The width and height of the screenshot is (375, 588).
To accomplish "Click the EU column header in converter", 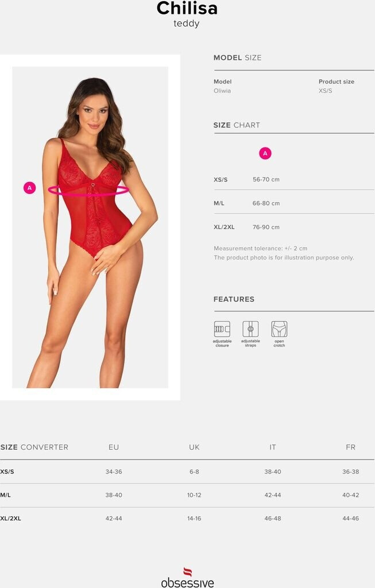I will point(114,447).
